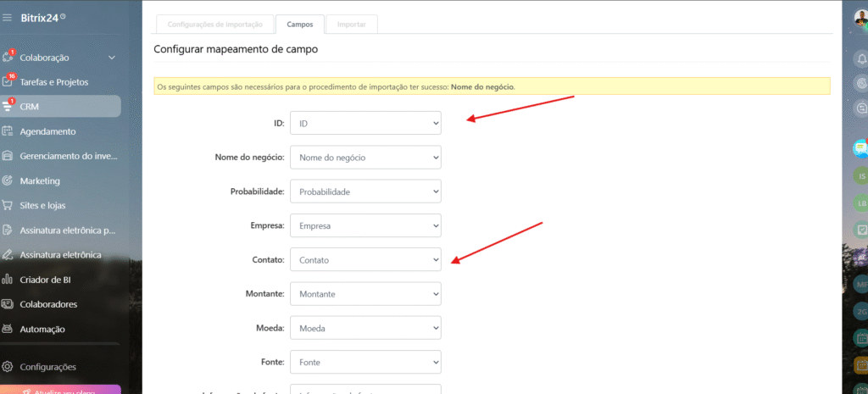Click the Marketing target icon

[8, 180]
